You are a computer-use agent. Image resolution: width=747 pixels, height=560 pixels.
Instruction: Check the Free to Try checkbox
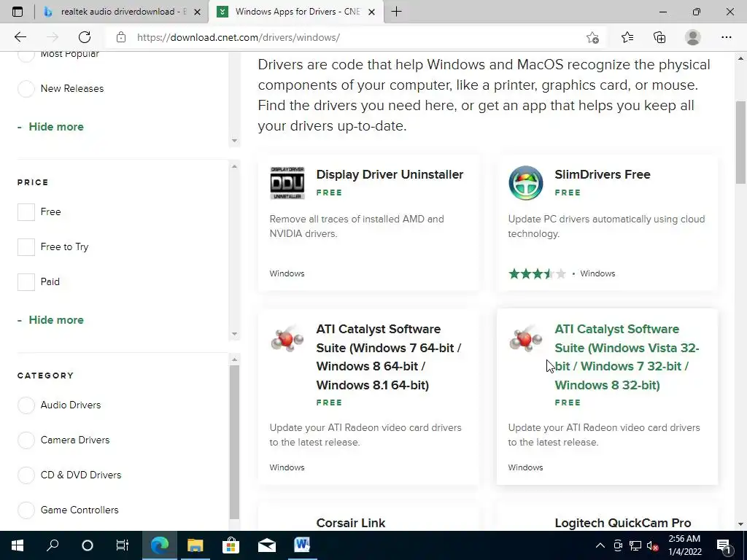click(26, 246)
